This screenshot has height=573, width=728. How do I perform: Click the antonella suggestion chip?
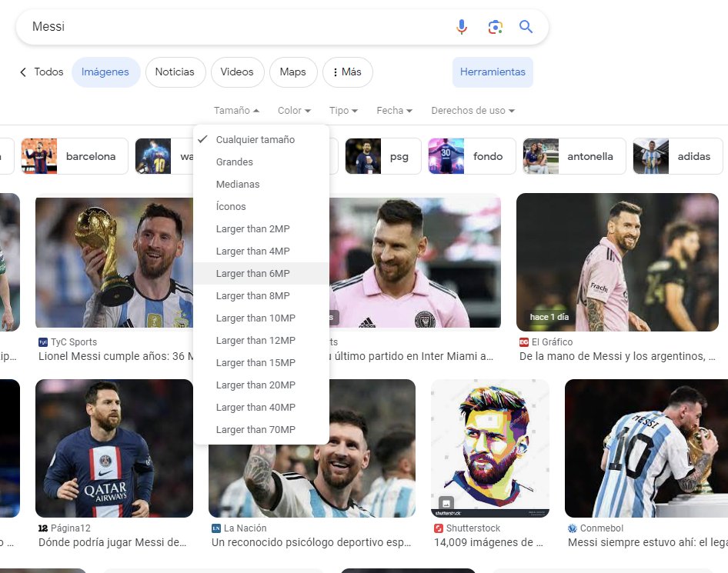point(574,156)
